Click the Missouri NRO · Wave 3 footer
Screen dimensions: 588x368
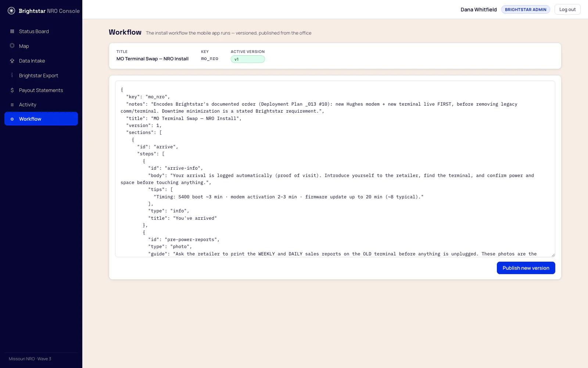pos(30,359)
